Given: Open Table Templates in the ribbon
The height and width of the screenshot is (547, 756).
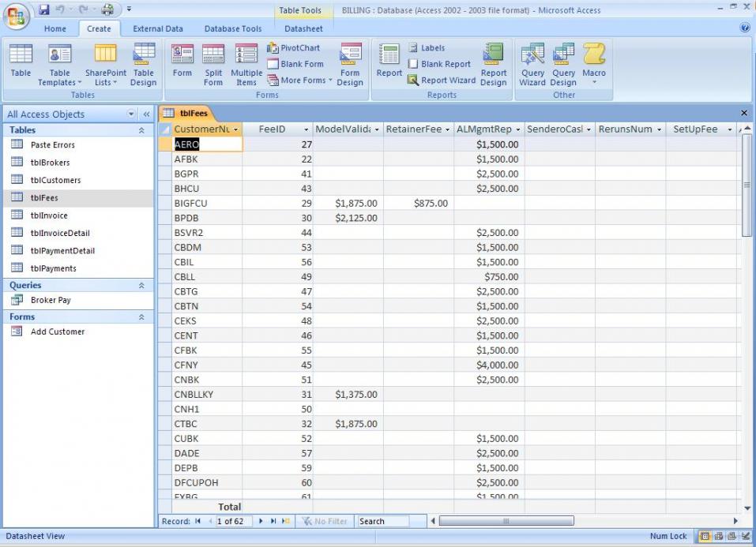Looking at the screenshot, I should (60, 64).
